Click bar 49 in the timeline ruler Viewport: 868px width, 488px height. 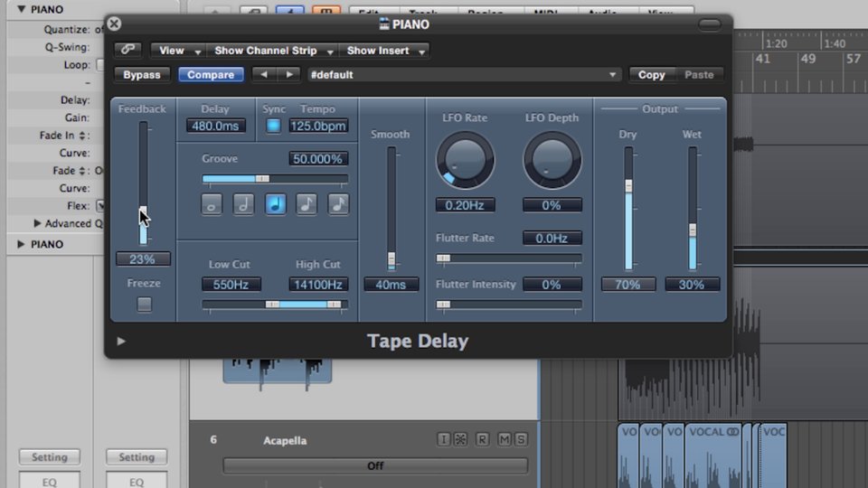coord(808,59)
